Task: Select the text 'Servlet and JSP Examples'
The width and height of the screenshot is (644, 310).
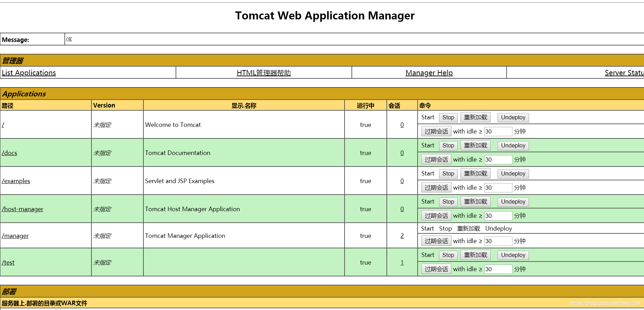Action: click(180, 181)
